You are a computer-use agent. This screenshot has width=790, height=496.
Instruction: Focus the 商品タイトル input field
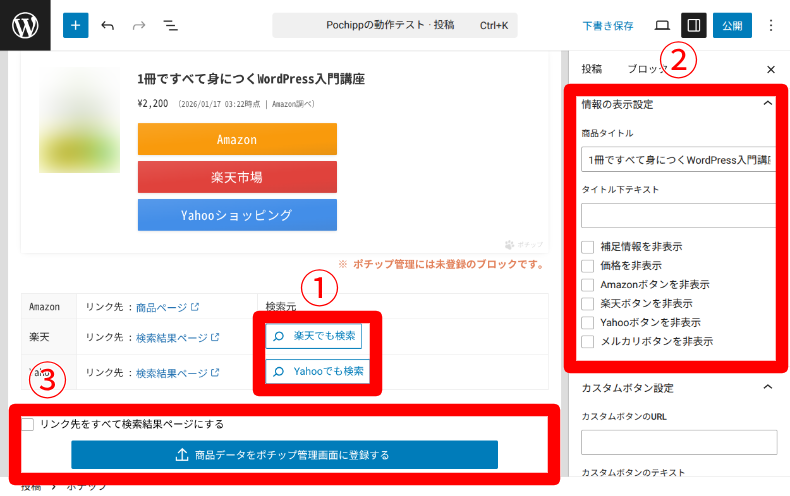click(x=678, y=160)
